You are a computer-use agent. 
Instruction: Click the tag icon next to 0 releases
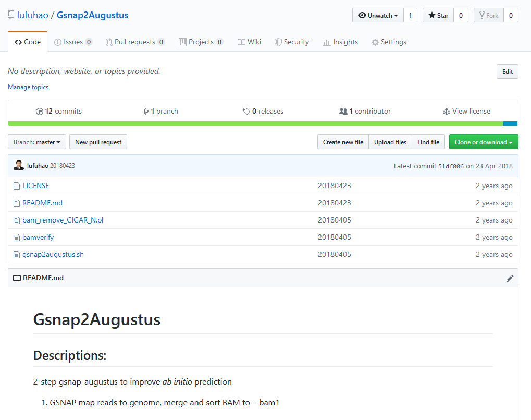[246, 111]
